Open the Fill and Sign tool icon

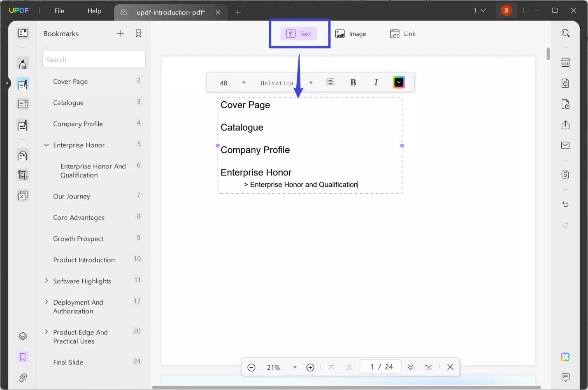[23, 125]
